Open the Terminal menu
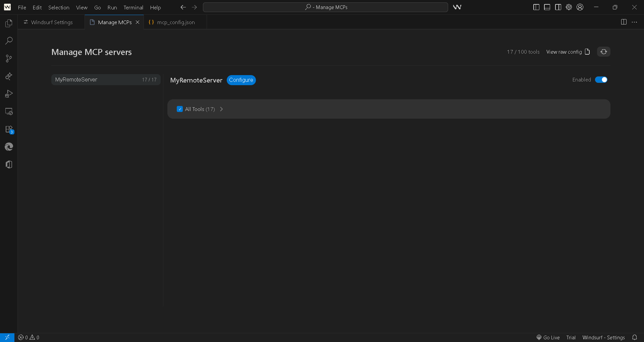Image resolution: width=644 pixels, height=342 pixels. click(x=133, y=7)
